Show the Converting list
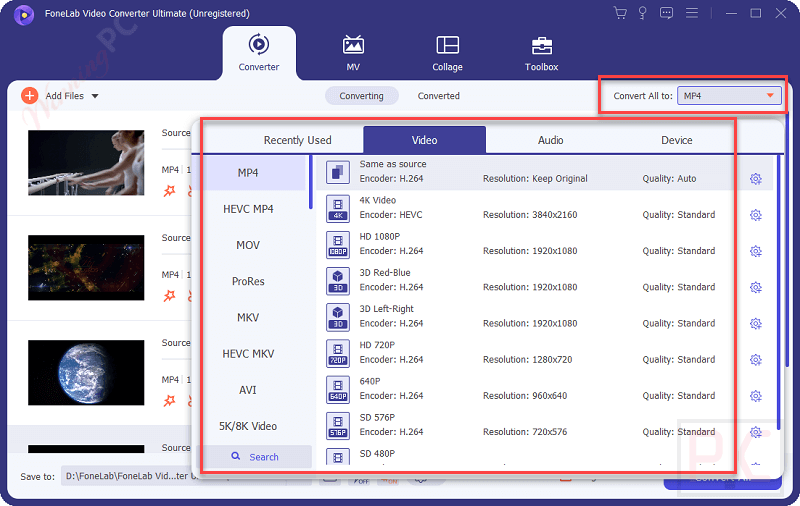800x506 pixels. (362, 96)
